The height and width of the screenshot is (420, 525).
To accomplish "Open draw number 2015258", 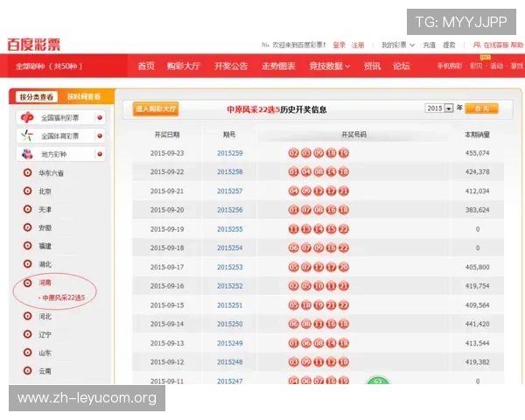I will pyautogui.click(x=229, y=171).
